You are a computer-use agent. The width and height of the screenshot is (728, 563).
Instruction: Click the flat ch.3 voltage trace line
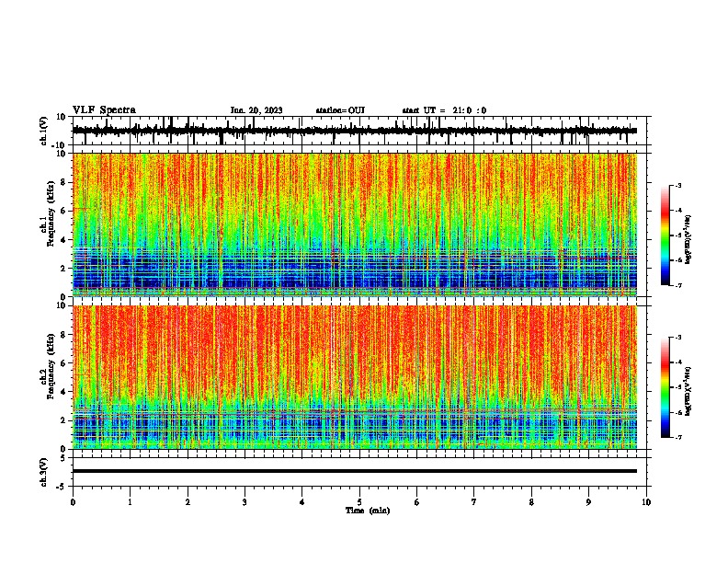[x=355, y=471]
